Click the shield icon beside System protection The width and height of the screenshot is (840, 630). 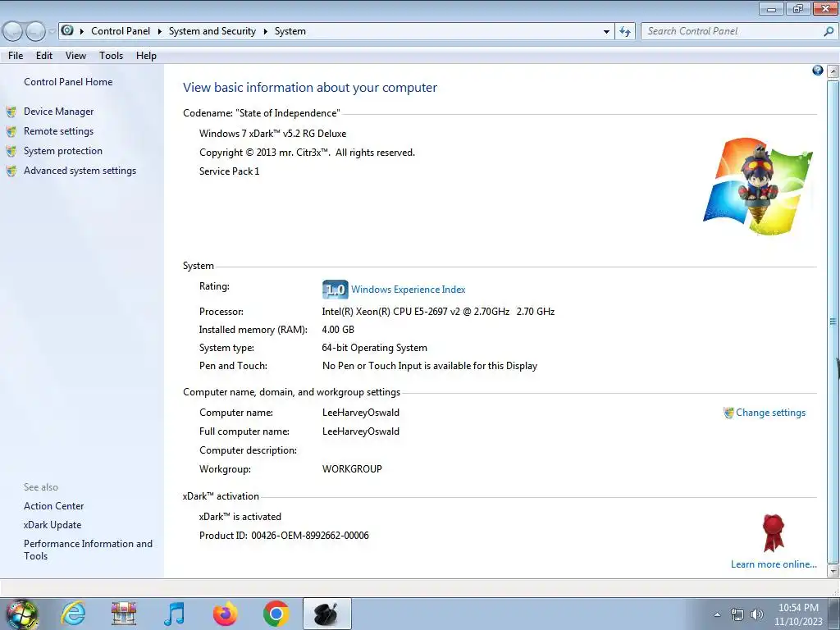tap(11, 151)
